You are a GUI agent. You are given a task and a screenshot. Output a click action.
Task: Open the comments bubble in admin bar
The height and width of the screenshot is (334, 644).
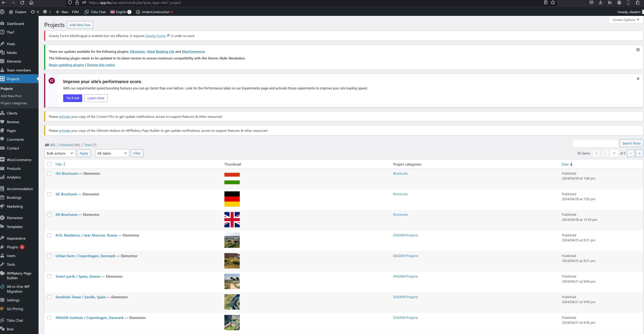click(x=45, y=12)
